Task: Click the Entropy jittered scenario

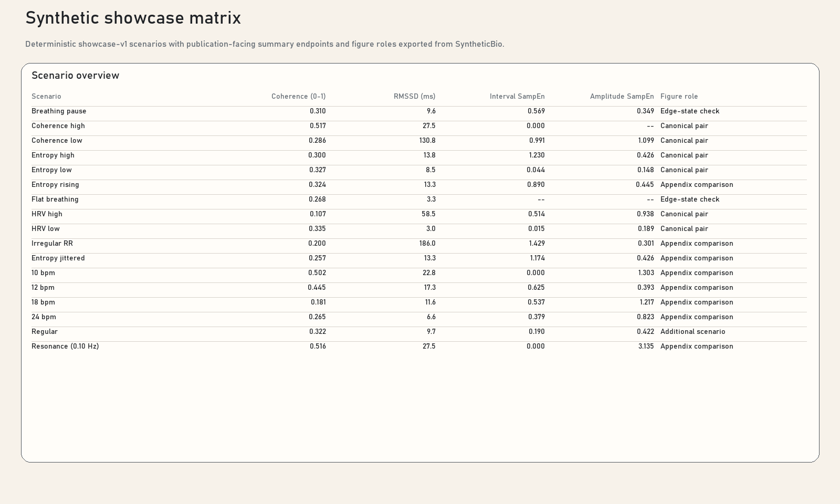Action: [58, 258]
